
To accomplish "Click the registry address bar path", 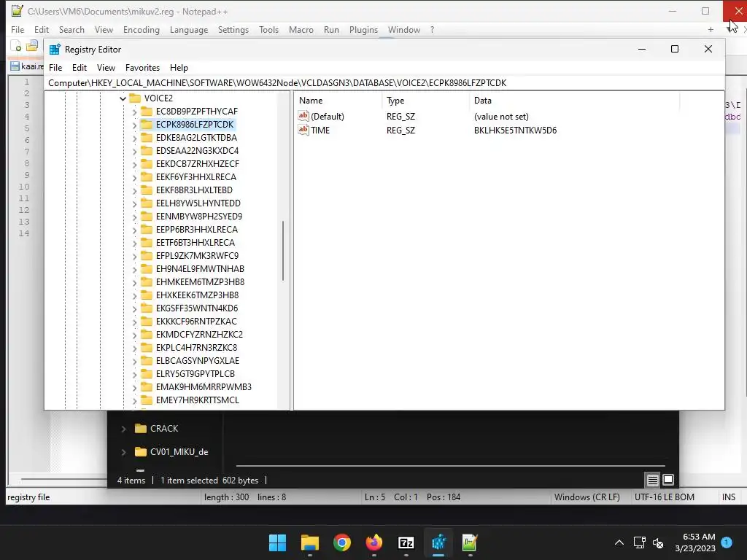I will pos(277,83).
